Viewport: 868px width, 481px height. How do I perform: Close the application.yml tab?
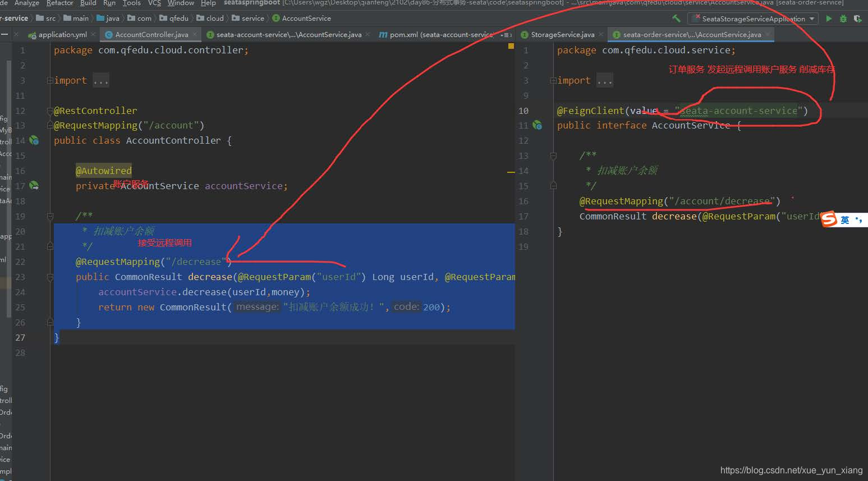tap(94, 34)
